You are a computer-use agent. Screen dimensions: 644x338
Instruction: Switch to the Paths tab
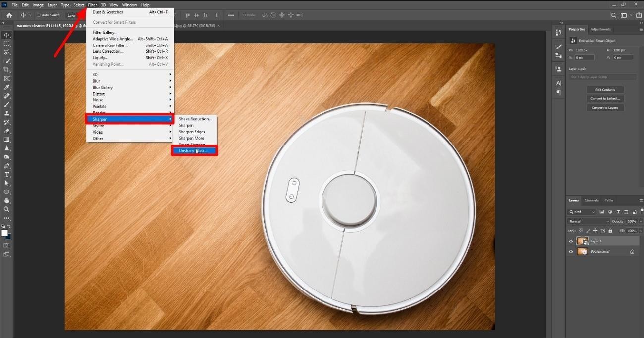tap(609, 200)
